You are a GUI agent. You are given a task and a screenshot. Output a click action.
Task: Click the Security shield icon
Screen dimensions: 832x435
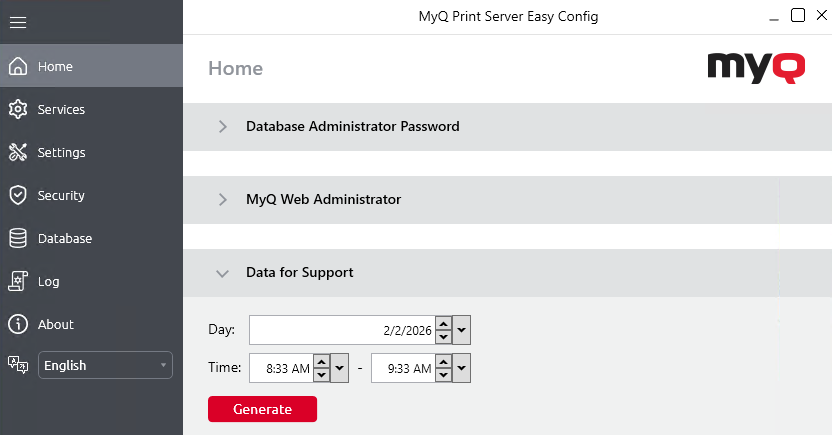click(x=17, y=196)
